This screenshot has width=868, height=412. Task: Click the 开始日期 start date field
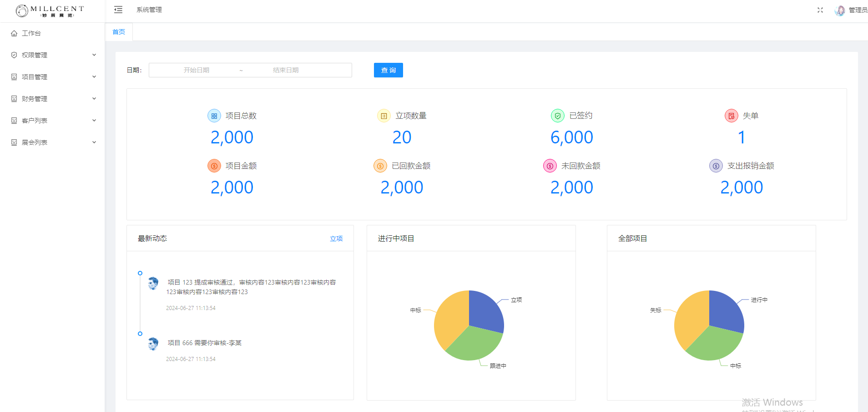click(197, 70)
